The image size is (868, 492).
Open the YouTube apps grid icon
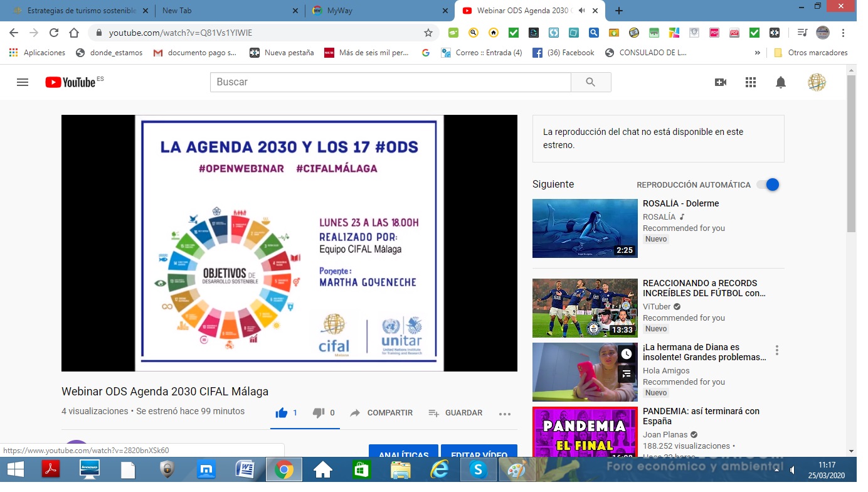click(751, 82)
